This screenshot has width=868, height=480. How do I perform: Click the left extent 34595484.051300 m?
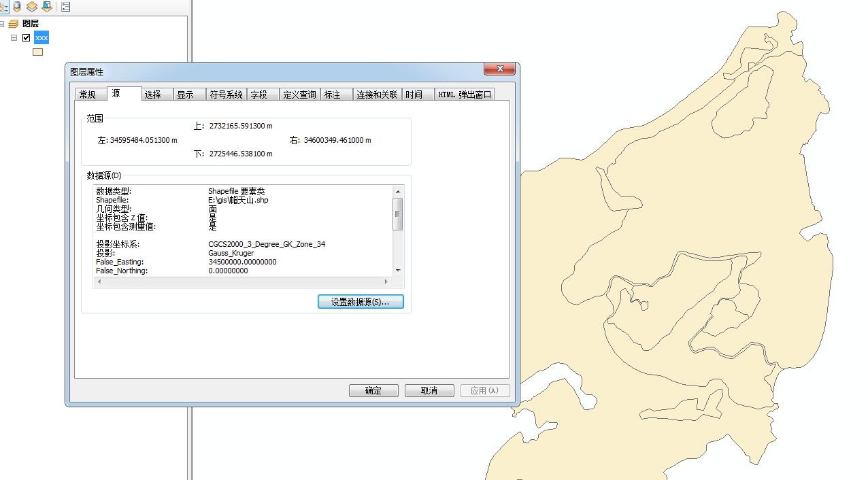coord(144,140)
